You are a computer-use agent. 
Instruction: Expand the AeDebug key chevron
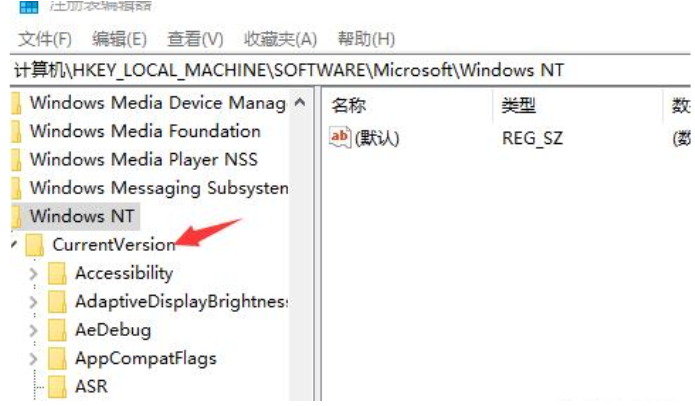pyautogui.click(x=34, y=330)
